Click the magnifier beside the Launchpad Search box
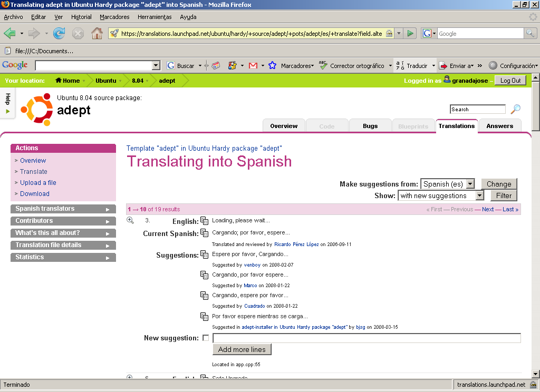Screen dimensions: 540x392 (x=516, y=109)
